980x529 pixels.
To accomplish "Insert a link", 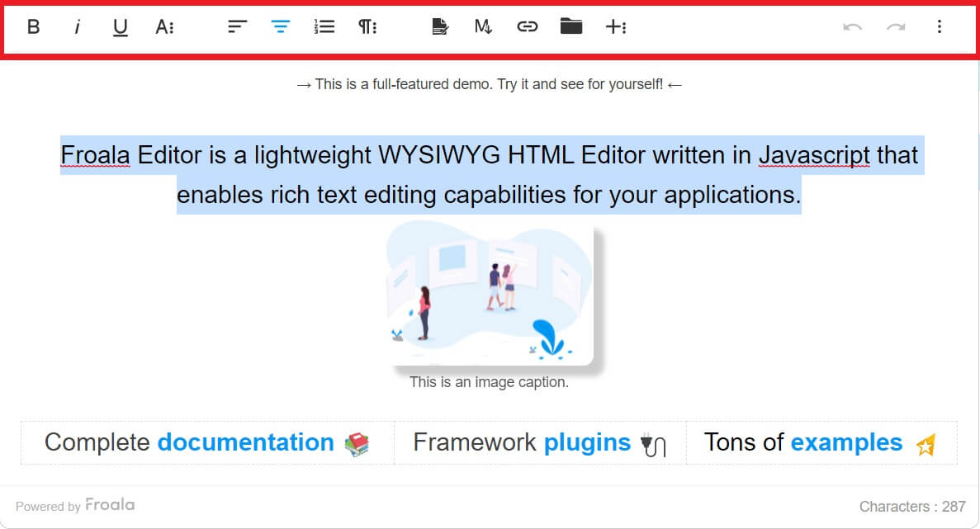I will tap(527, 27).
